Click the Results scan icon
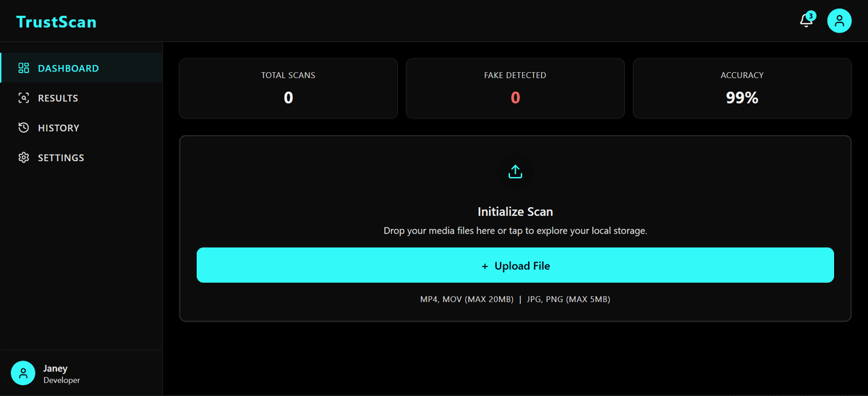 click(23, 98)
